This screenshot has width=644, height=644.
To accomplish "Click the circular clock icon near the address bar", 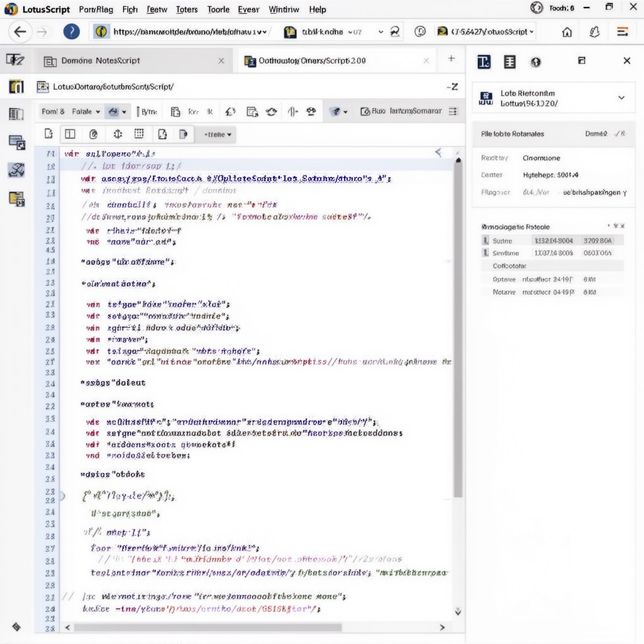I will (x=419, y=31).
